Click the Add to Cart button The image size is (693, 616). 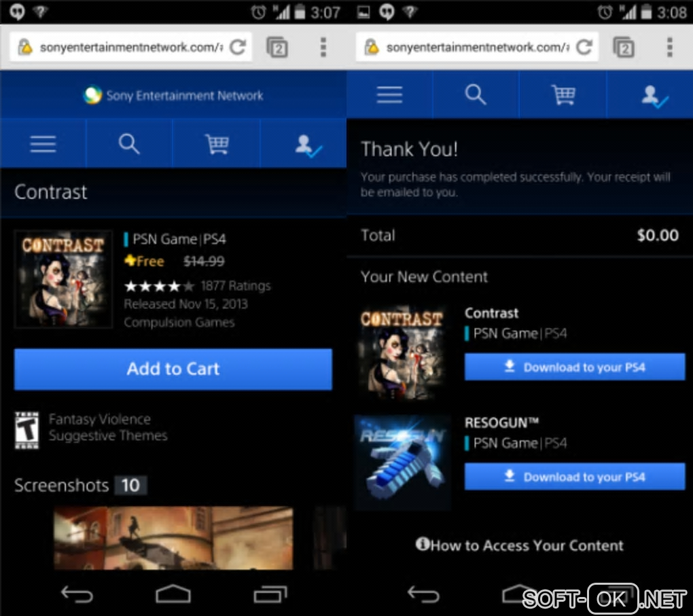point(173,369)
